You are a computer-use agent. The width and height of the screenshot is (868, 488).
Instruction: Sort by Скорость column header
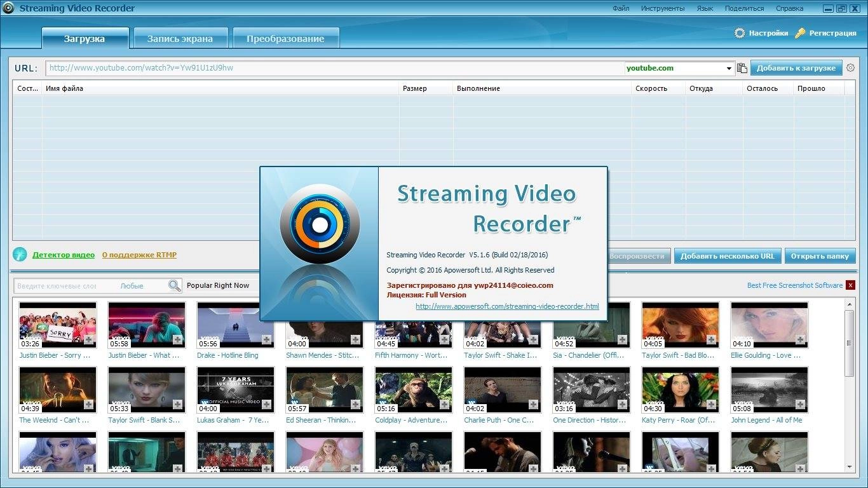click(x=658, y=88)
